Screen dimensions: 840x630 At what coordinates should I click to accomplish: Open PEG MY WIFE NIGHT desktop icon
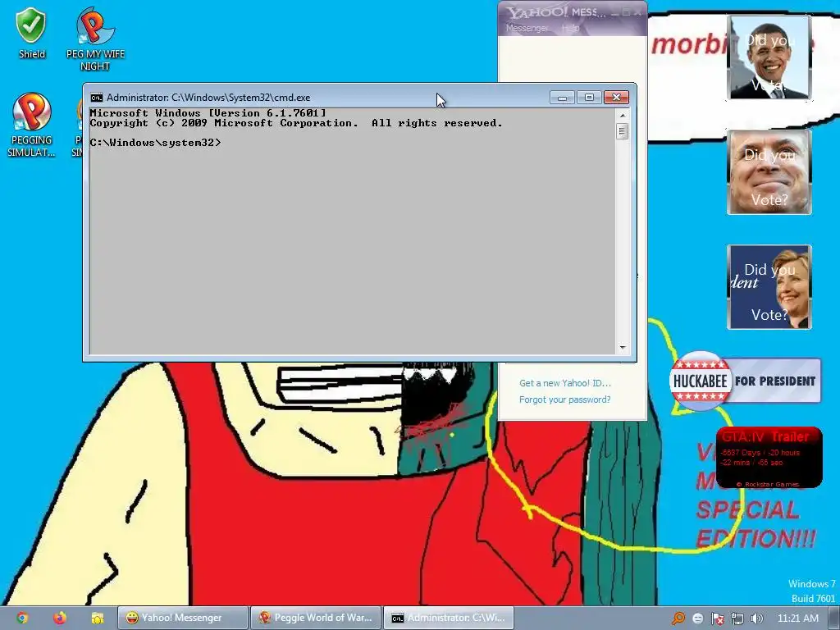95,39
